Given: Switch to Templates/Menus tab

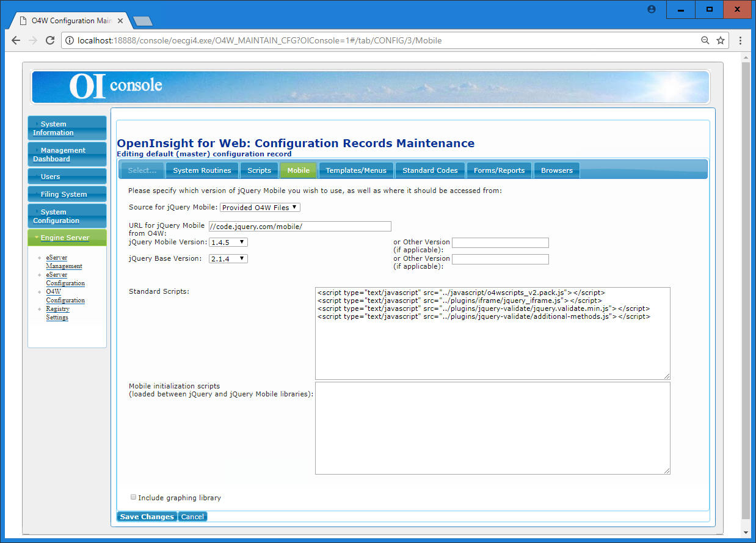Looking at the screenshot, I should tap(356, 170).
